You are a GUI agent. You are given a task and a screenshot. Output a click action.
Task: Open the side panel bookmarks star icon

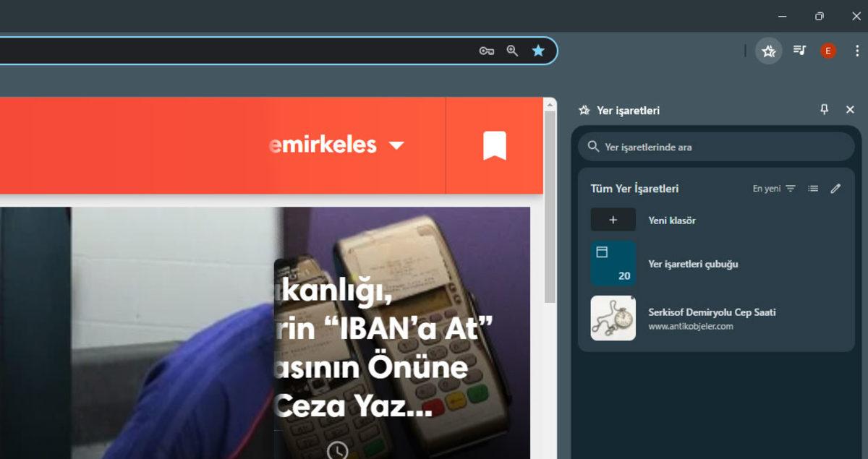[x=769, y=51]
